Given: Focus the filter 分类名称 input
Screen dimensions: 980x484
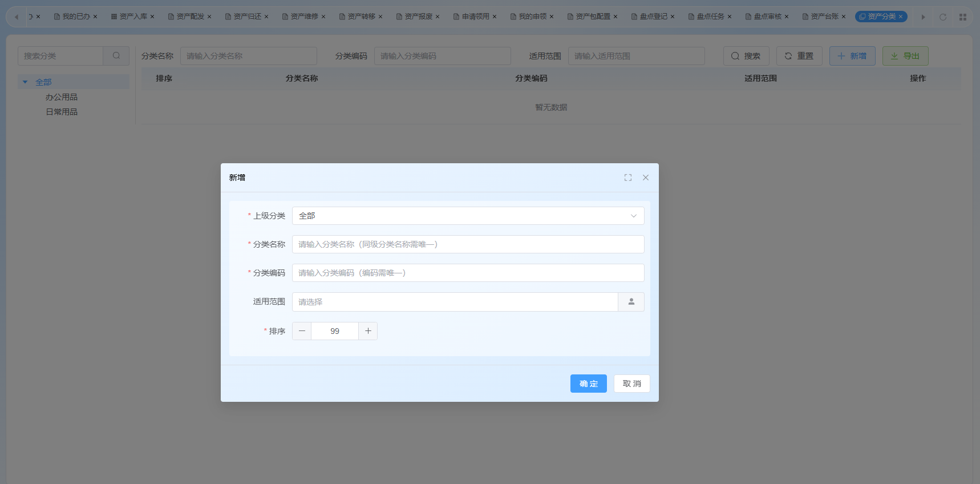Looking at the screenshot, I should [x=249, y=56].
